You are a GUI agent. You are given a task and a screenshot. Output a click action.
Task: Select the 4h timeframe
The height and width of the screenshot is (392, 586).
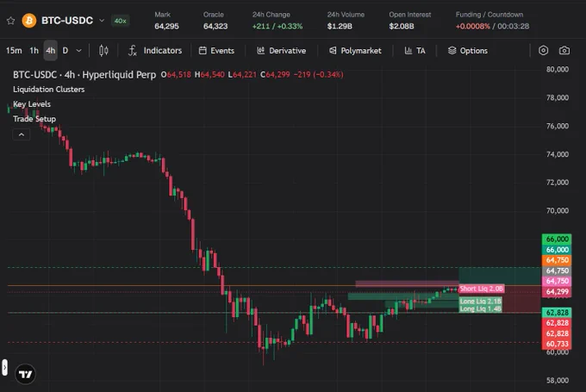pyautogui.click(x=51, y=51)
